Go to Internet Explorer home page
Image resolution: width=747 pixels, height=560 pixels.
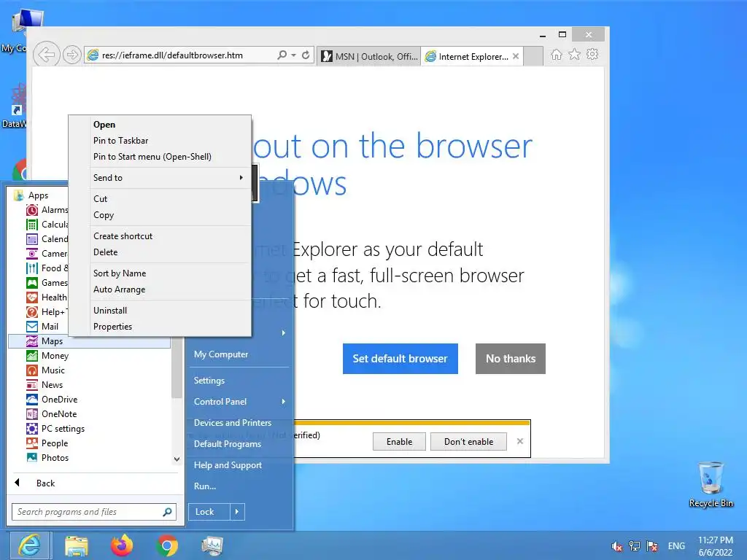click(x=556, y=54)
